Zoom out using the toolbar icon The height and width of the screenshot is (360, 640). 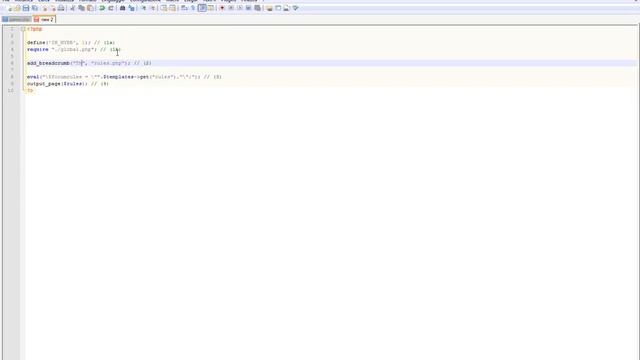[x=153, y=8]
